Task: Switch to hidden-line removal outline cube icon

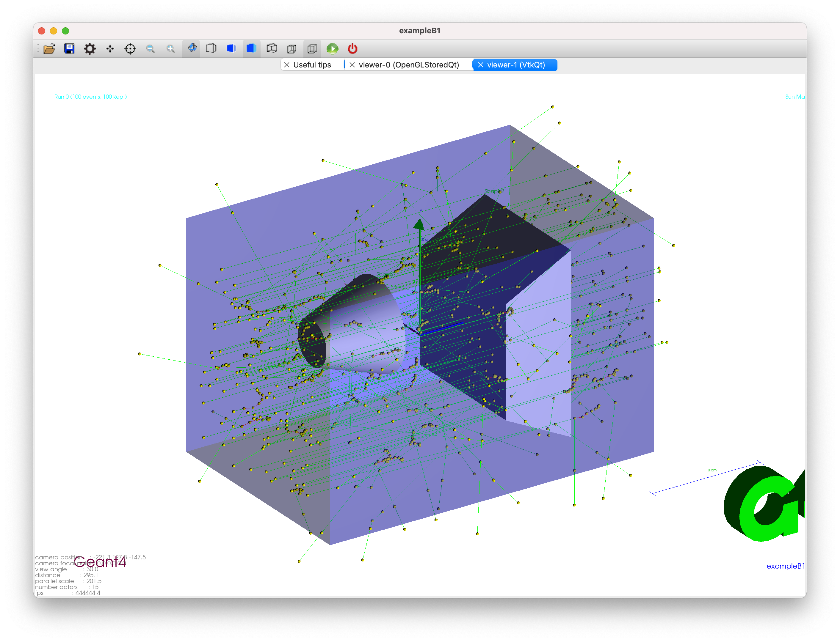Action: (x=211, y=48)
